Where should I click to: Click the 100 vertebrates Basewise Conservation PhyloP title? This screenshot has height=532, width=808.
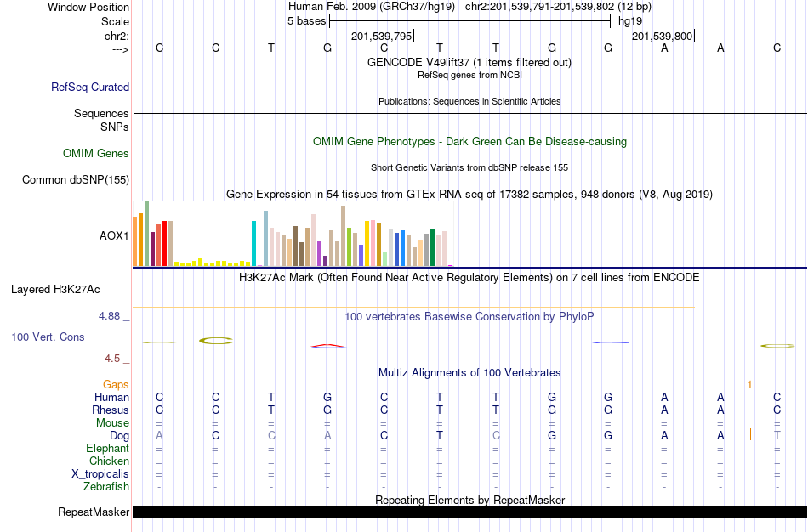coord(469,317)
